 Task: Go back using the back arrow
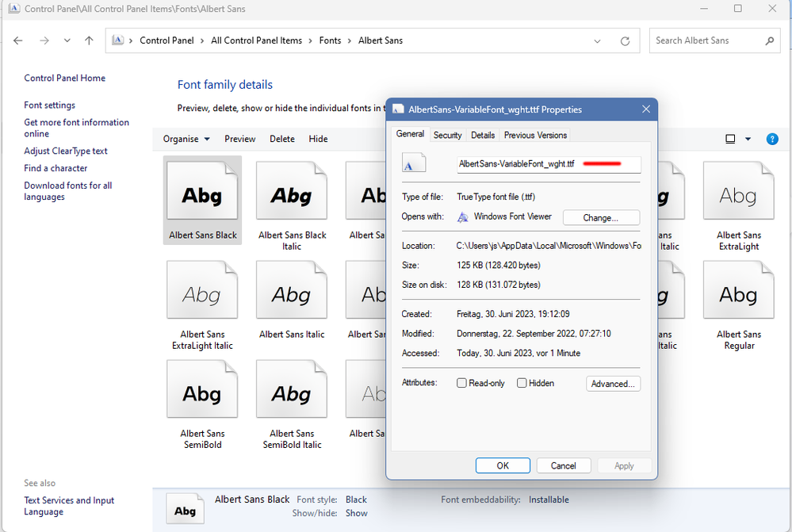(18, 40)
